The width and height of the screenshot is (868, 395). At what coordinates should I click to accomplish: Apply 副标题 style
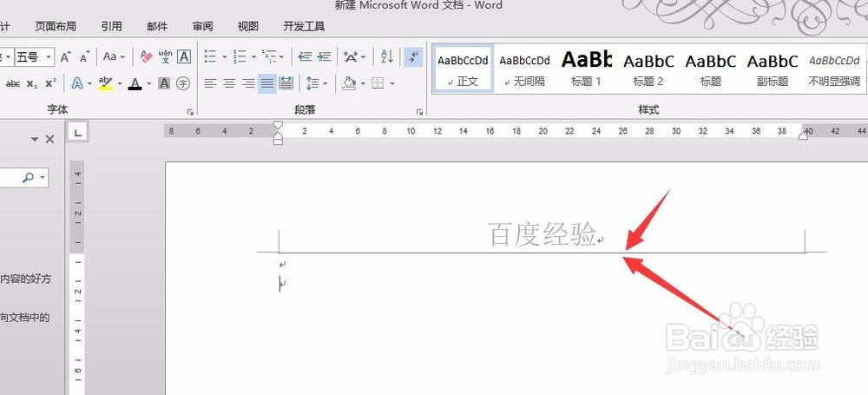click(773, 69)
